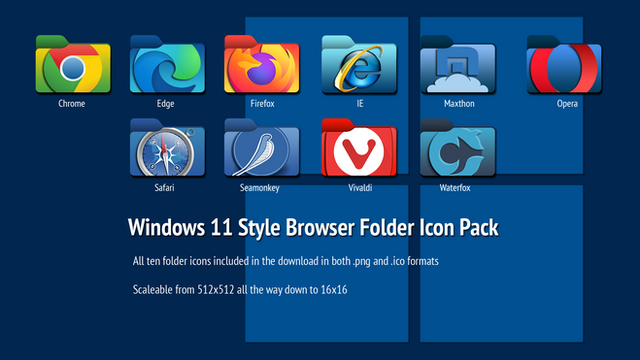This screenshot has height=360, width=640.
Task: Select the Edge folder icon
Action: pos(167,64)
